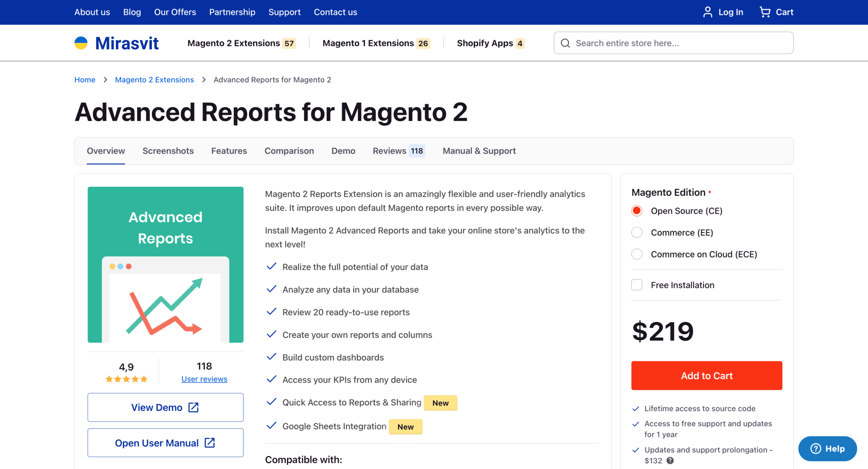868x469 pixels.
Task: Open the shopping cart icon
Action: (765, 12)
